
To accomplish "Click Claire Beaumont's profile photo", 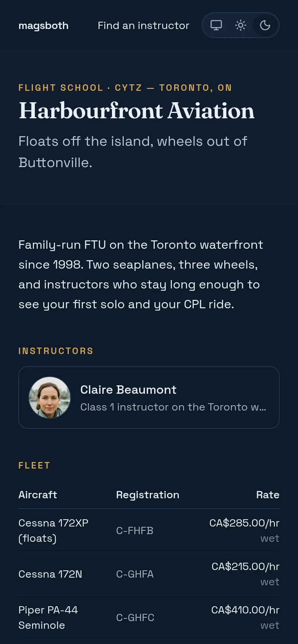I will coord(50,398).
